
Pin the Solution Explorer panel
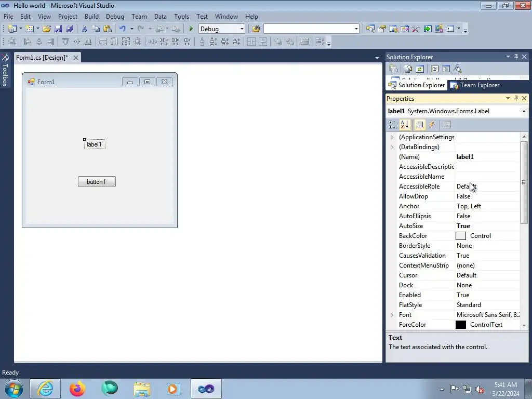click(x=516, y=57)
